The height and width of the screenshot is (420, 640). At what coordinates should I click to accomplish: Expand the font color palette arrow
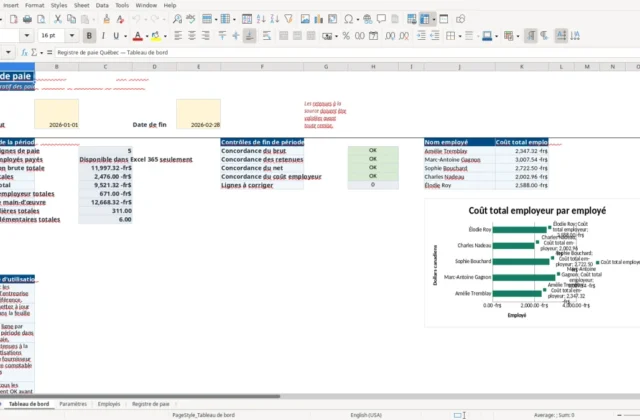click(x=147, y=36)
